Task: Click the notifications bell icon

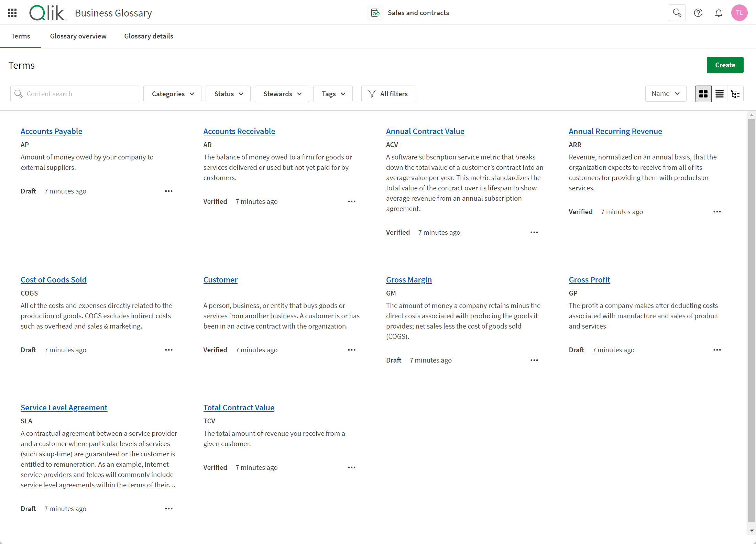Action: 719,13
